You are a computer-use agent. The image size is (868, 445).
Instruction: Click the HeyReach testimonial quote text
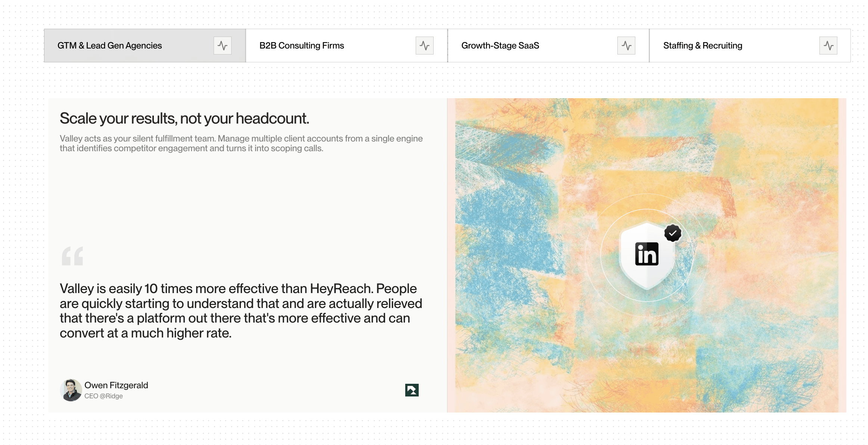coord(241,311)
